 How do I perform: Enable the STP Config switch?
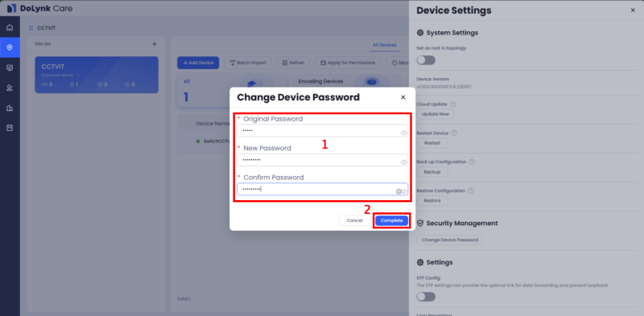pos(426,297)
